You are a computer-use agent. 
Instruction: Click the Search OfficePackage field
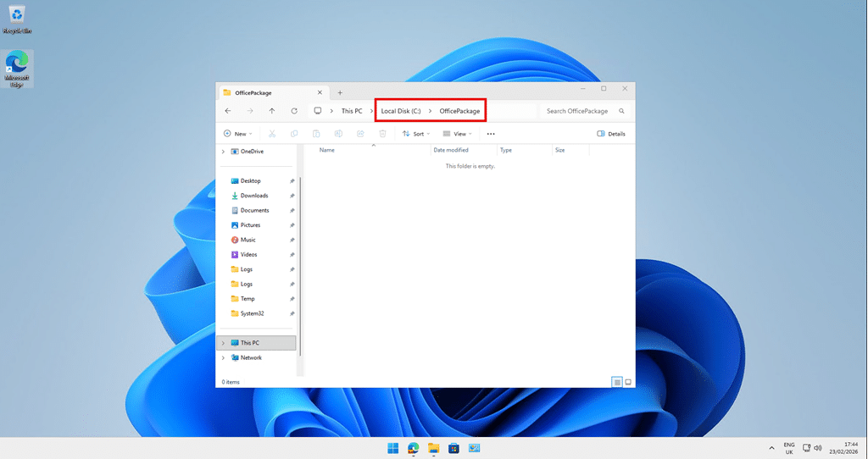coord(578,111)
